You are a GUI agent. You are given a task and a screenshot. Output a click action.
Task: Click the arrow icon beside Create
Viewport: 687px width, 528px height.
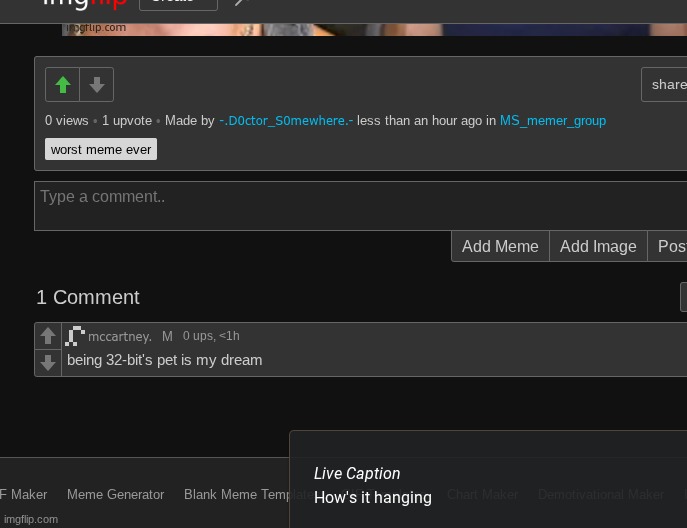point(239,3)
